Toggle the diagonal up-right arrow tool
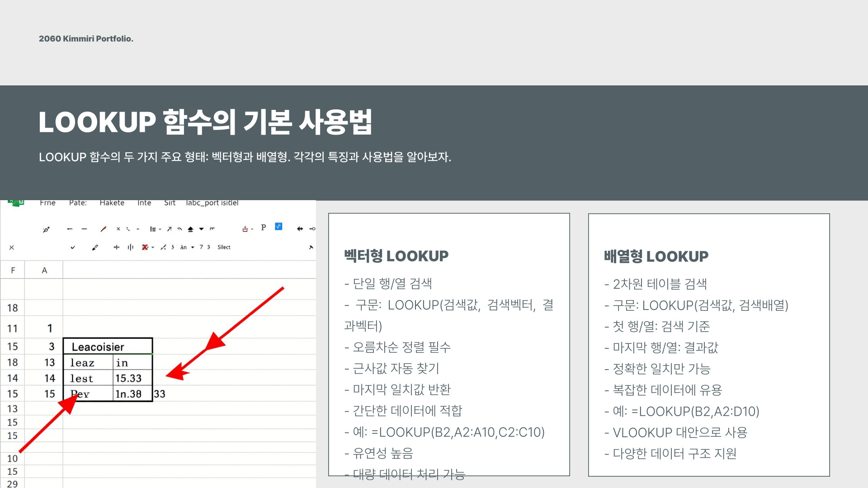 tap(169, 229)
